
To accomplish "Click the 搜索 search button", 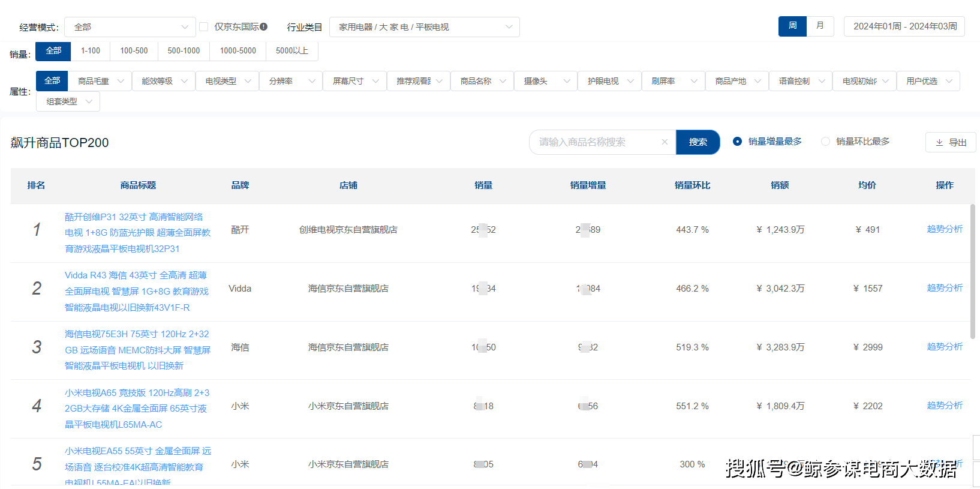I will pyautogui.click(x=698, y=142).
